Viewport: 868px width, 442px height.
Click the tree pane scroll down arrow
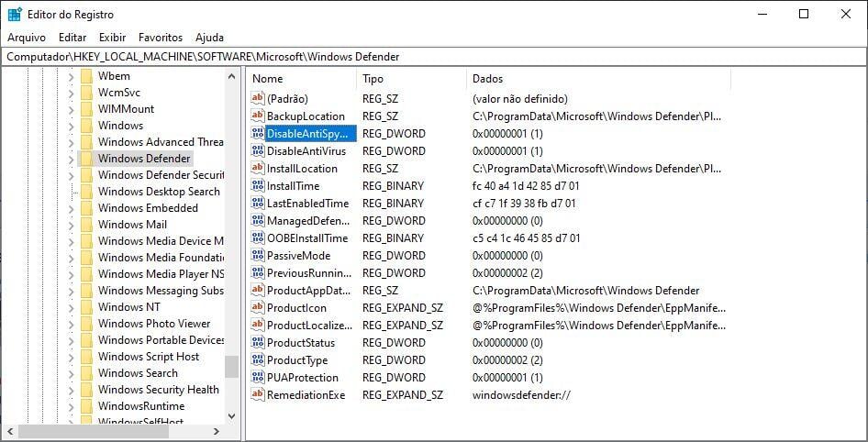coord(231,416)
